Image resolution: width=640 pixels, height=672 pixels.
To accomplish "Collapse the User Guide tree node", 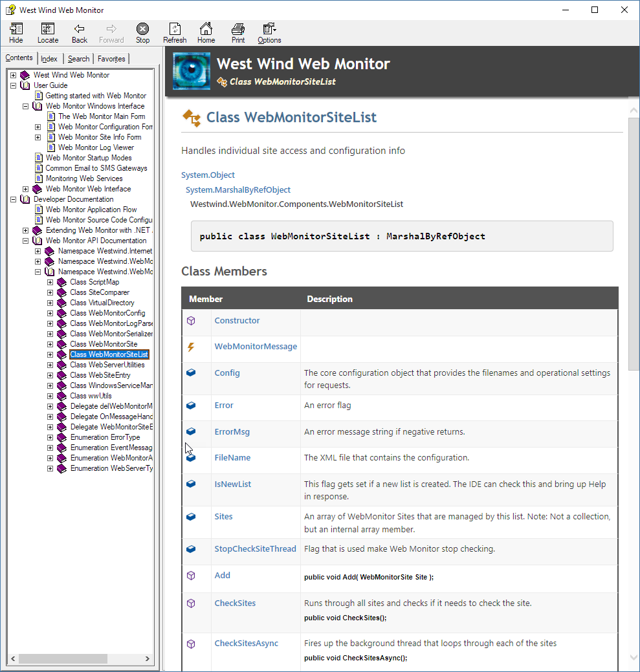I will pyautogui.click(x=14, y=85).
